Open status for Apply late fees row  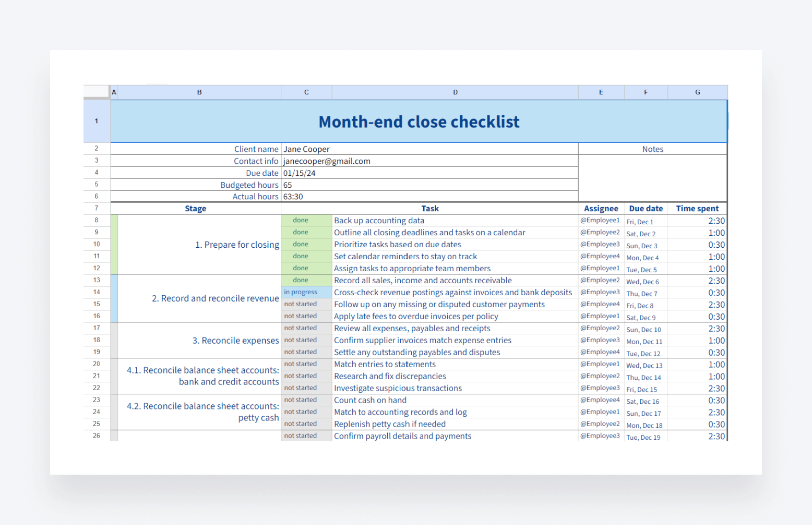pos(306,316)
